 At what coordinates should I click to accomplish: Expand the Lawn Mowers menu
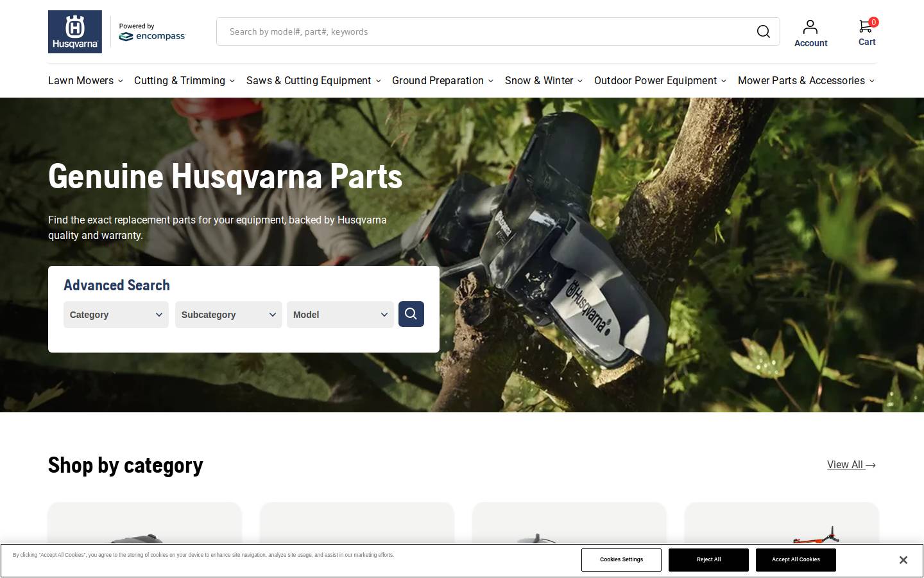tap(85, 80)
